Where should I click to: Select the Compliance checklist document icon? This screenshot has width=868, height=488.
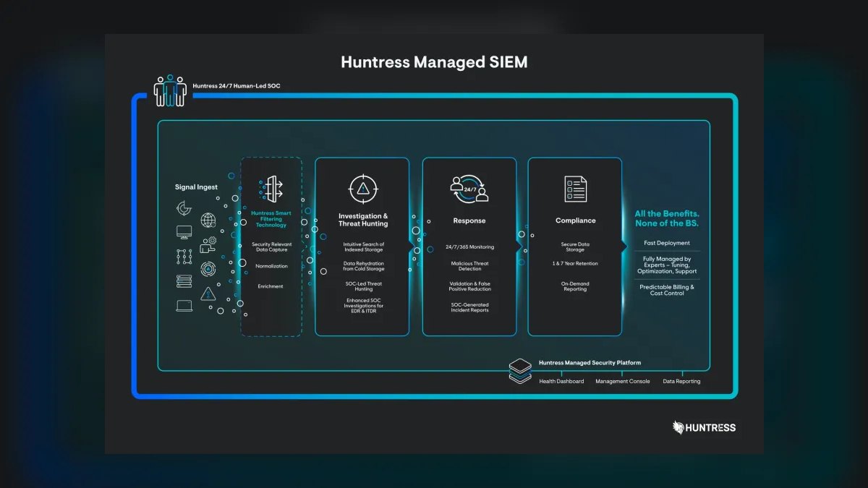[576, 189]
